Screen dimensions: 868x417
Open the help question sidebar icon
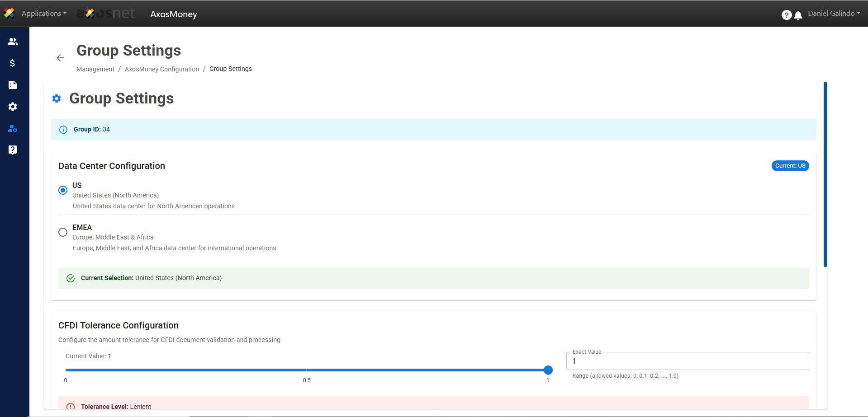(x=13, y=150)
